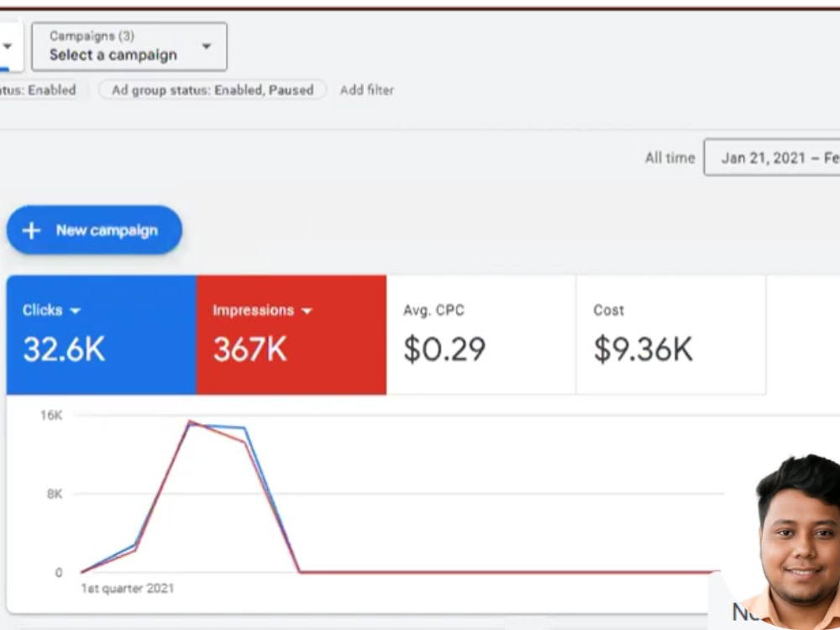This screenshot has width=840, height=630.
Task: Click the 8K axis label on chart
Action: [x=55, y=494]
